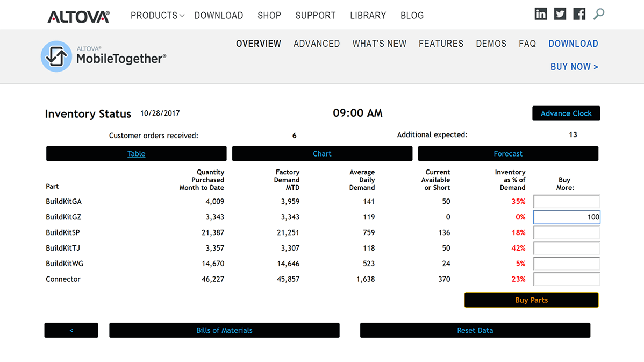This screenshot has height=362, width=644.
Task: Open Altova Twitter page icon
Action: pos(560,14)
